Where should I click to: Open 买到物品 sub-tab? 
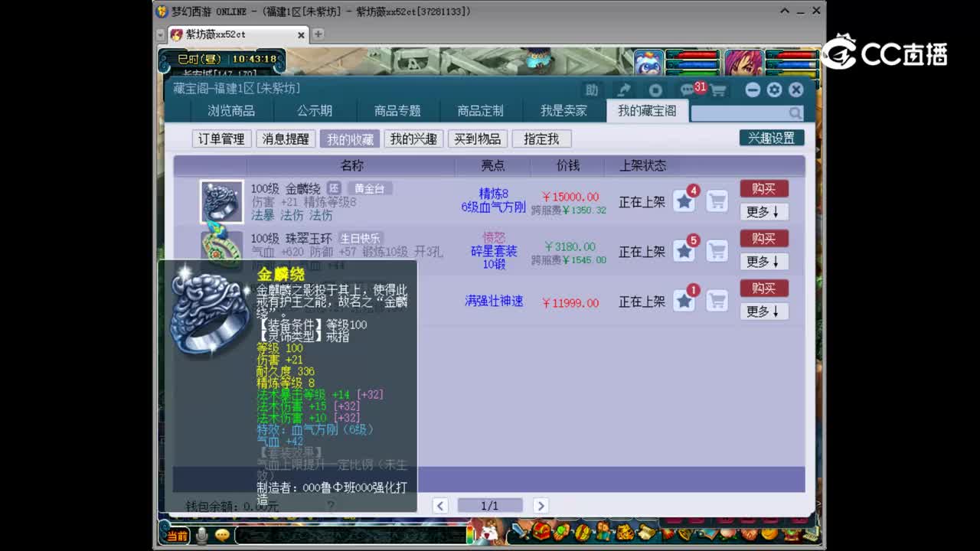pos(477,139)
